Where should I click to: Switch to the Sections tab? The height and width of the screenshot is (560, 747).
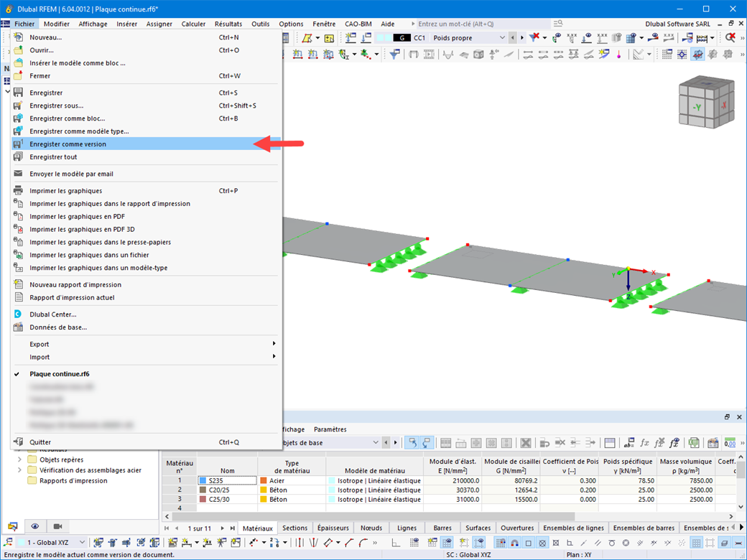[294, 528]
